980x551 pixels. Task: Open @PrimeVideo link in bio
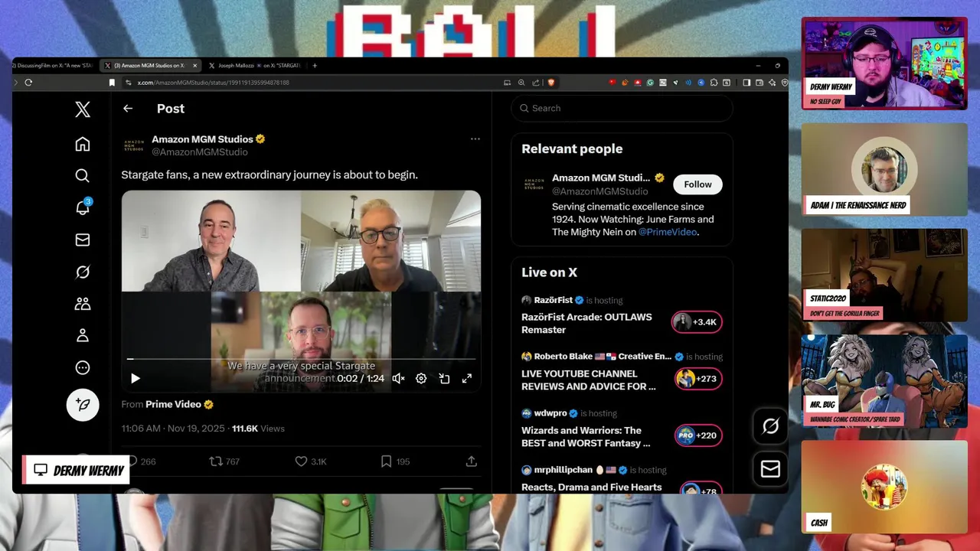(668, 232)
